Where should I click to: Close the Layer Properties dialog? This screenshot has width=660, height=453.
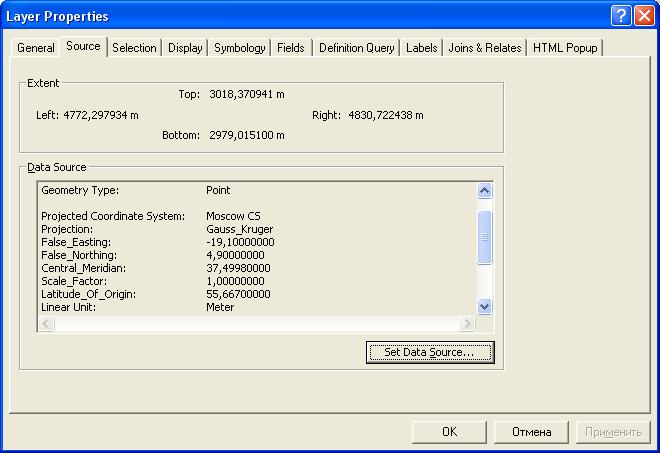point(643,16)
